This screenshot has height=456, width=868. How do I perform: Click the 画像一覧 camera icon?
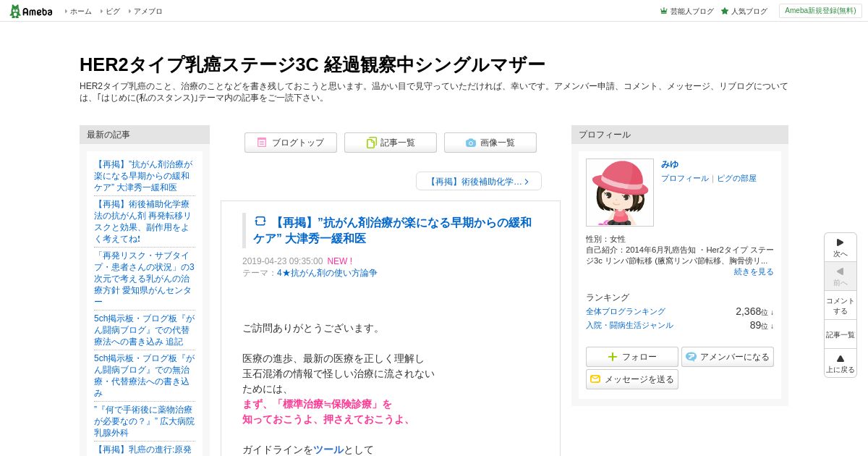point(471,143)
